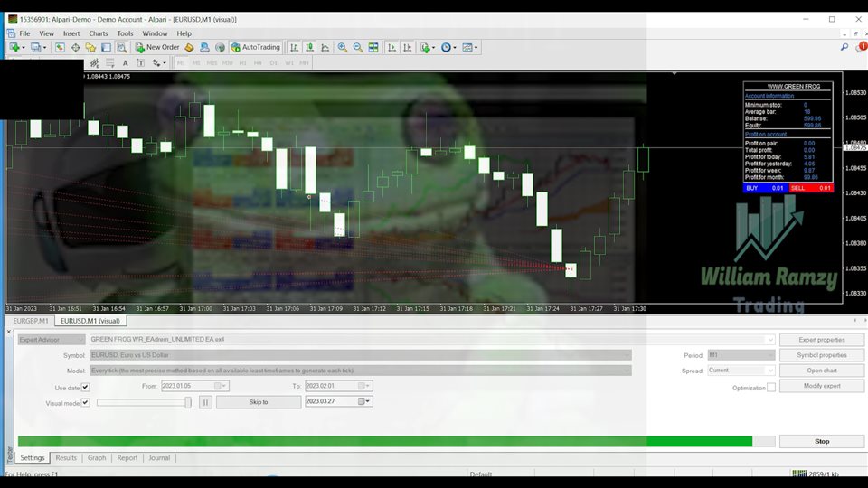This screenshot has width=868, height=488.
Task: Toggle the Navigator panel icon
Action: pos(90,48)
